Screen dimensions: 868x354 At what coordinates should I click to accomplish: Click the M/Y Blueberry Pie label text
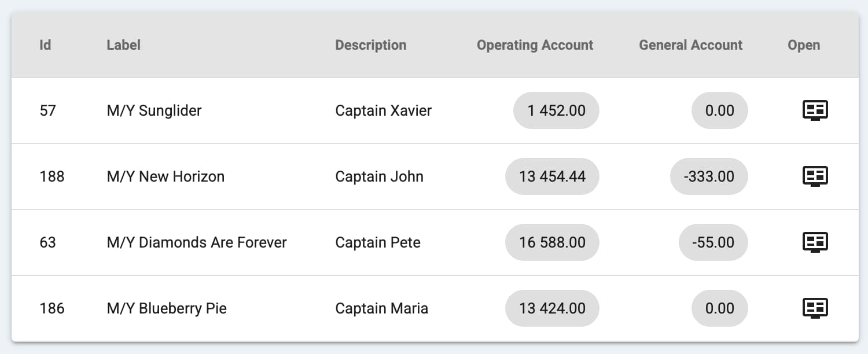pyautogui.click(x=166, y=308)
